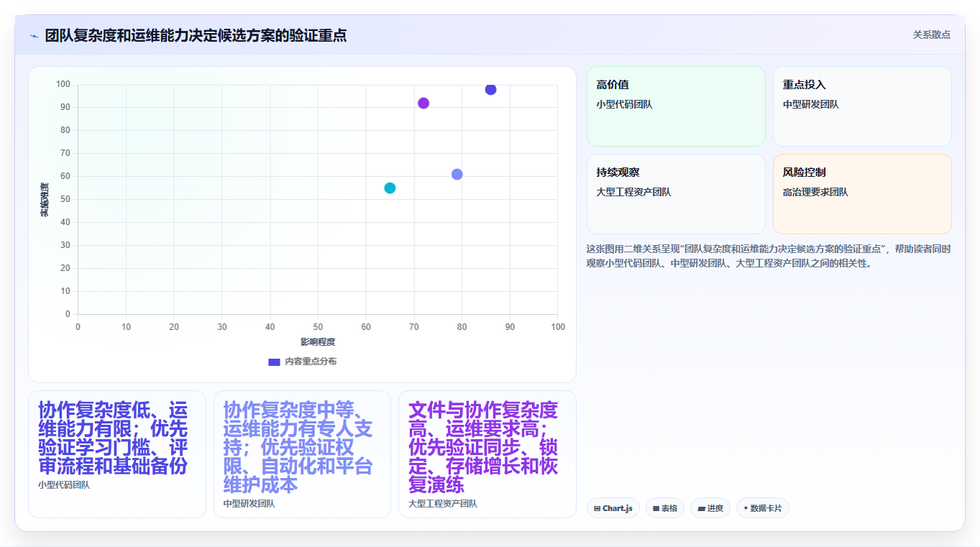Select the purple scatter point near 92

click(x=423, y=104)
